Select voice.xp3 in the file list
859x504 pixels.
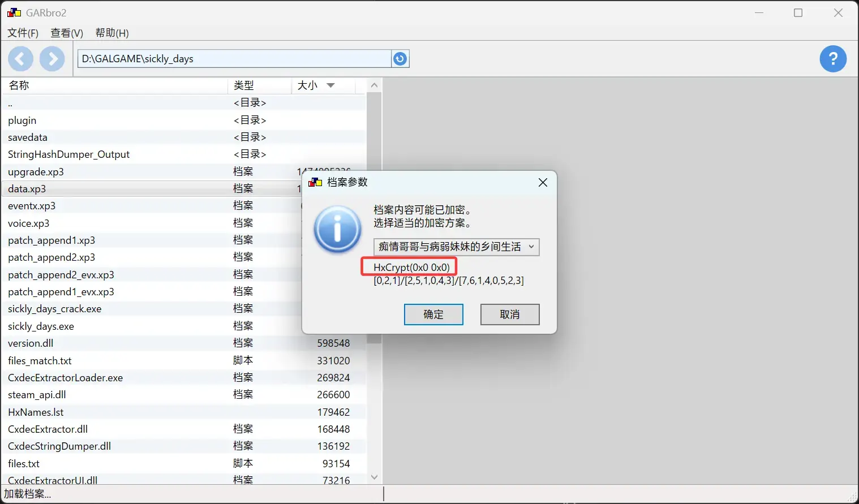coord(183,223)
